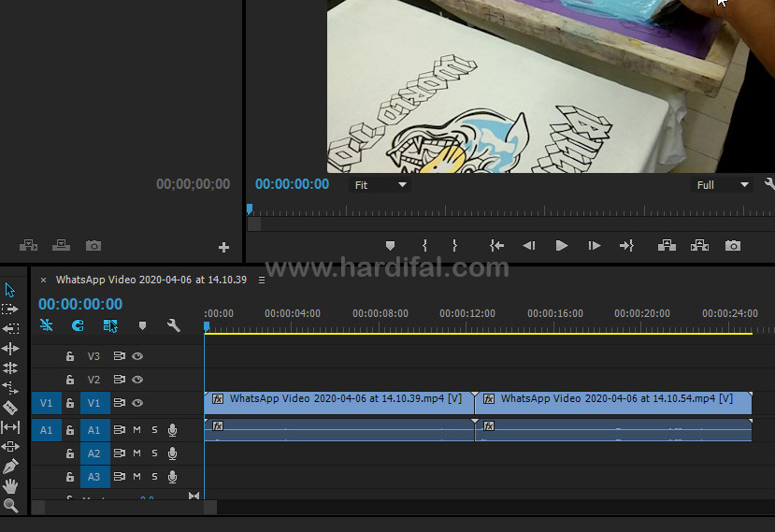Image resolution: width=775 pixels, height=532 pixels.
Task: Export frame from Program Monitor camera icon
Action: click(733, 245)
